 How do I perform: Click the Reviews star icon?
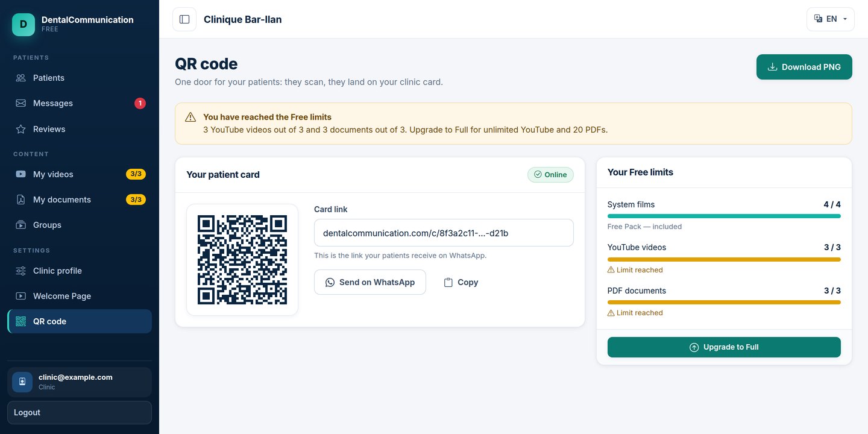click(21, 129)
